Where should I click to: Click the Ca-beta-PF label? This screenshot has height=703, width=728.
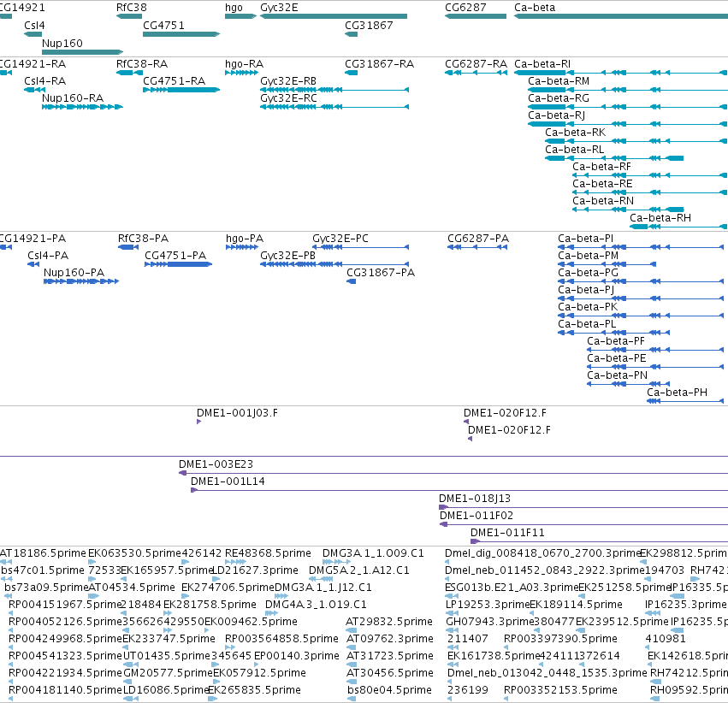616,341
